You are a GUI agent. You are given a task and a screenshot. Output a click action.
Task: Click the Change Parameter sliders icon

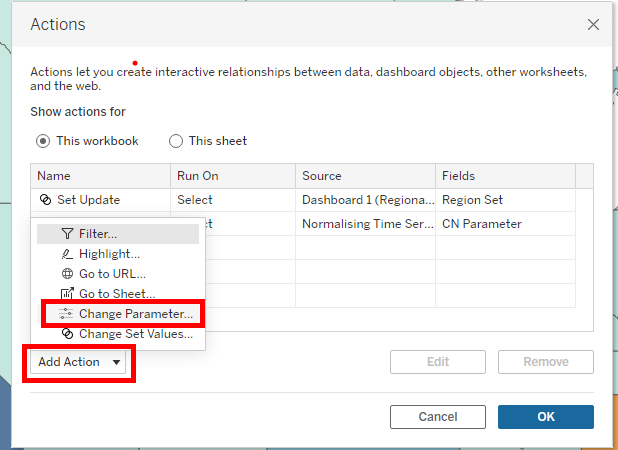(x=68, y=314)
